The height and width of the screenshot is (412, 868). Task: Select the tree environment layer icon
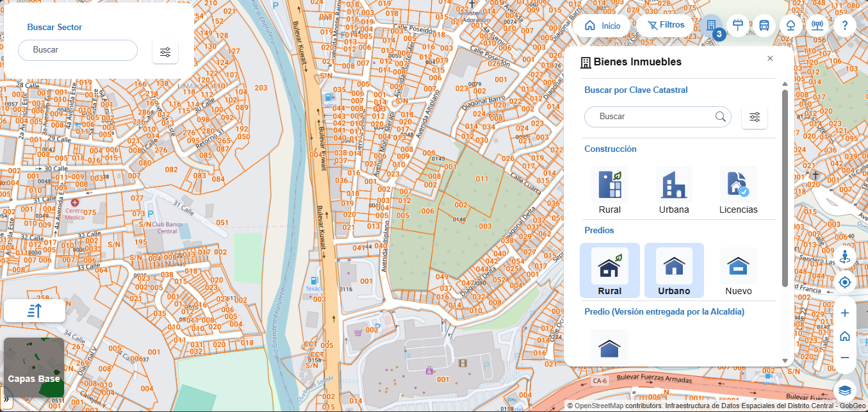791,26
